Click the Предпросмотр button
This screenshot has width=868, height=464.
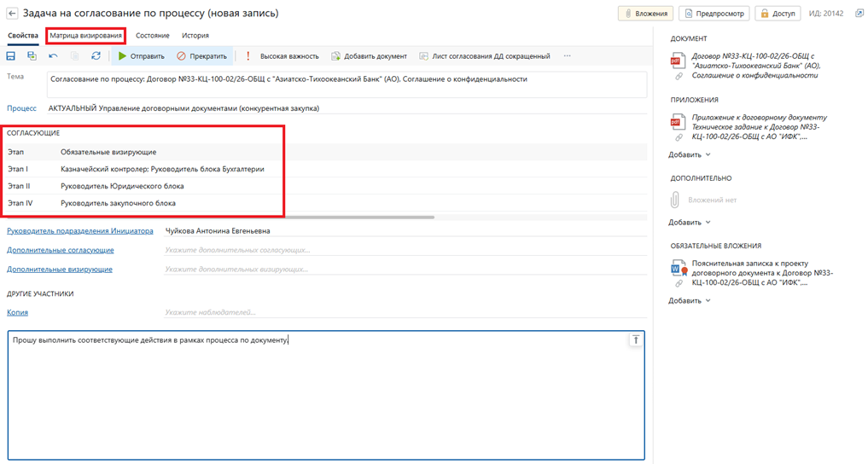click(x=714, y=14)
